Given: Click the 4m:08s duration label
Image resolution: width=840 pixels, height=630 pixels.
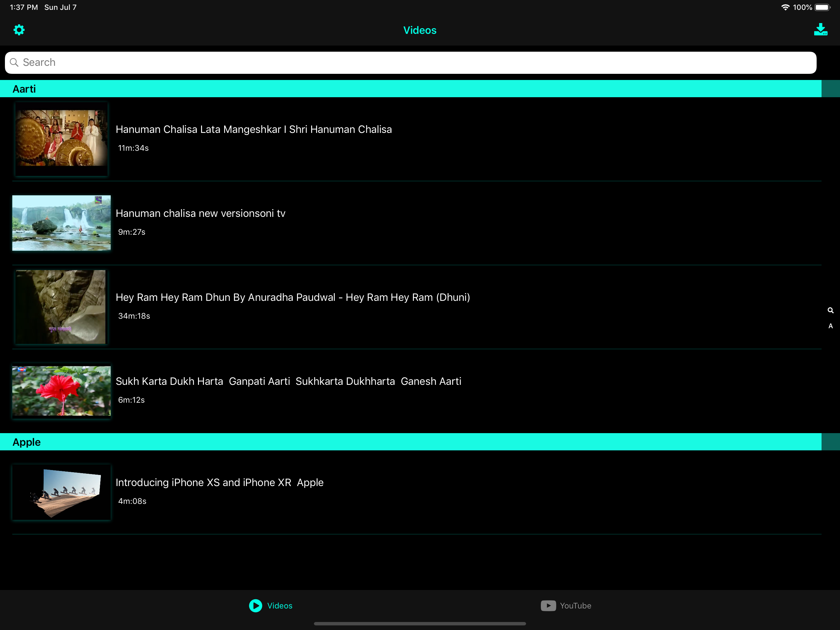Looking at the screenshot, I should pos(132,501).
